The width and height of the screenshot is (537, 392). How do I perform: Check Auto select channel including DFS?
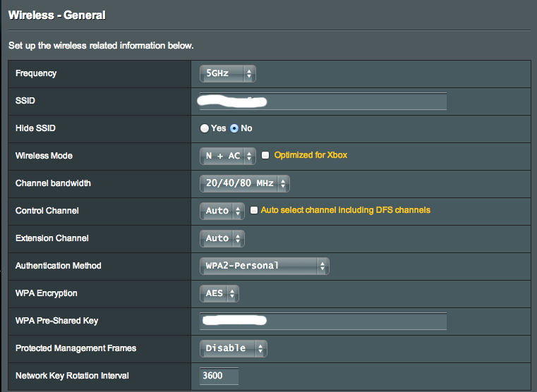[255, 210]
